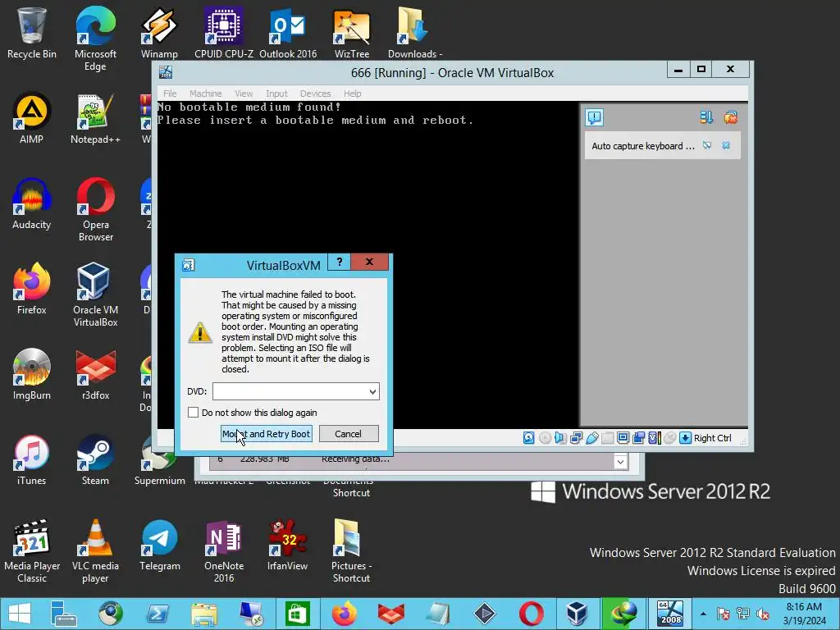Expand the dropdown in the background download window
The image size is (840, 630).
coord(620,461)
